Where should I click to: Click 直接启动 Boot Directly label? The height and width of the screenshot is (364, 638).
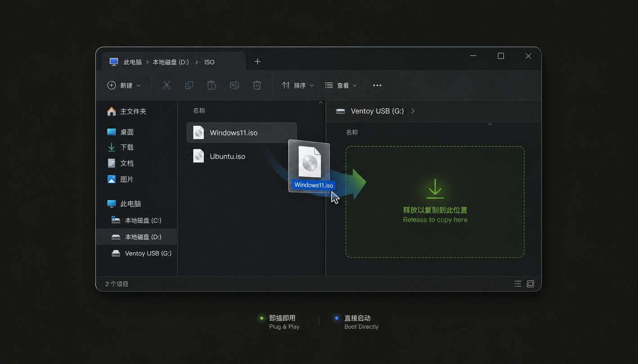click(361, 322)
